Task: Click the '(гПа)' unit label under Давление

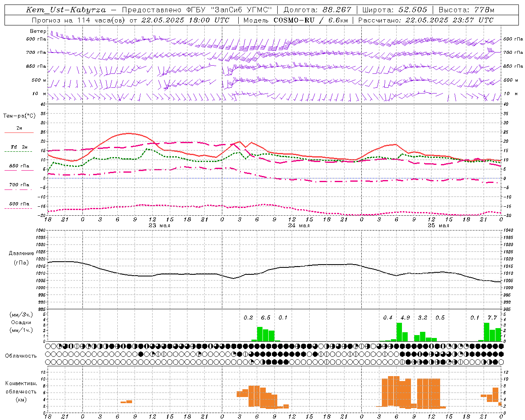Action: point(21,263)
